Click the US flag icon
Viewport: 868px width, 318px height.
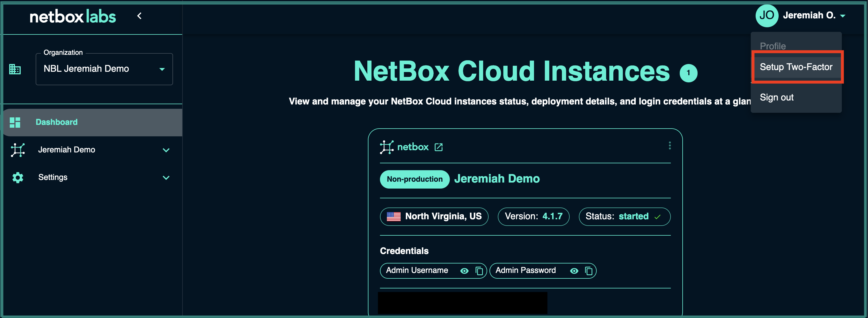coord(393,216)
